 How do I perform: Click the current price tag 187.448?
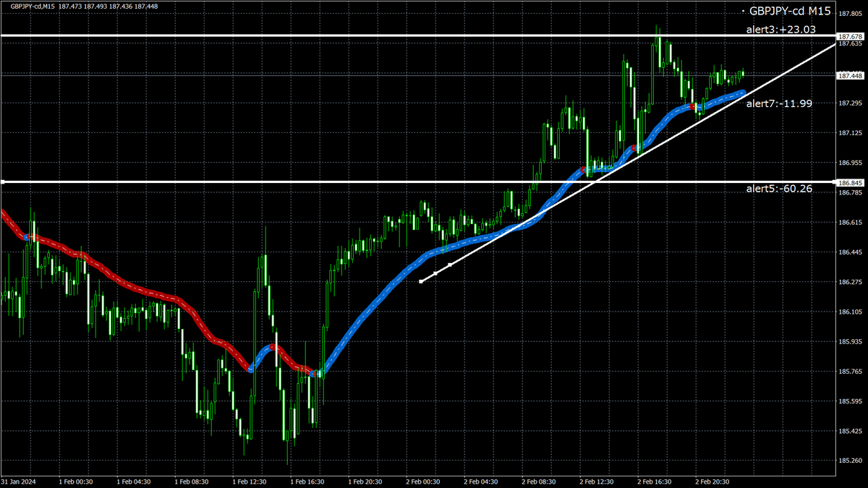click(850, 75)
